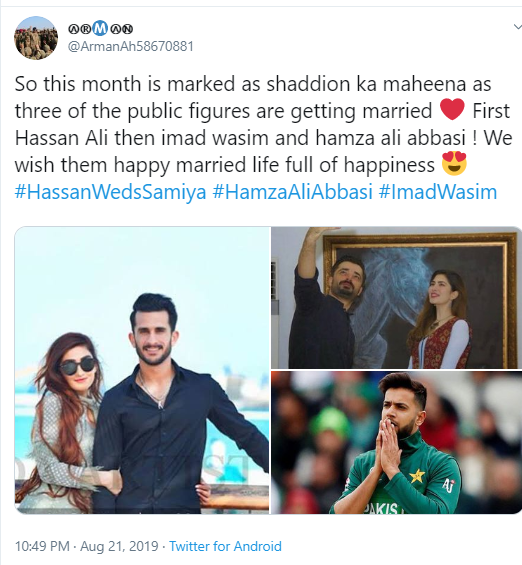The width and height of the screenshot is (522, 565).
Task: Open the #HassanWedsSamiya hashtag
Action: (x=110, y=192)
